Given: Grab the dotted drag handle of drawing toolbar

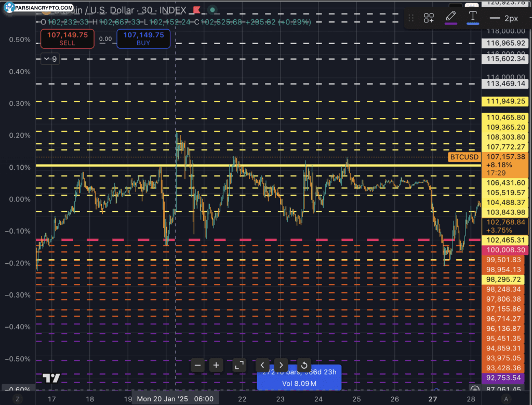Looking at the screenshot, I should click(411, 18).
